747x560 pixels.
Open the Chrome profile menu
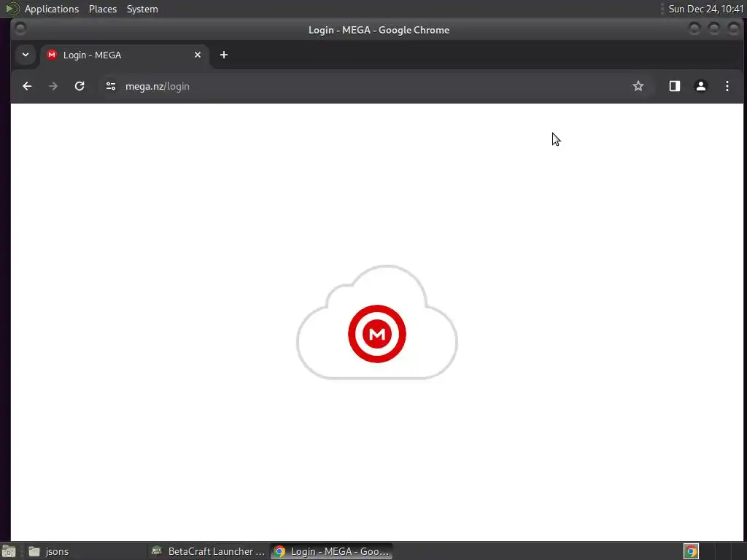tap(701, 86)
